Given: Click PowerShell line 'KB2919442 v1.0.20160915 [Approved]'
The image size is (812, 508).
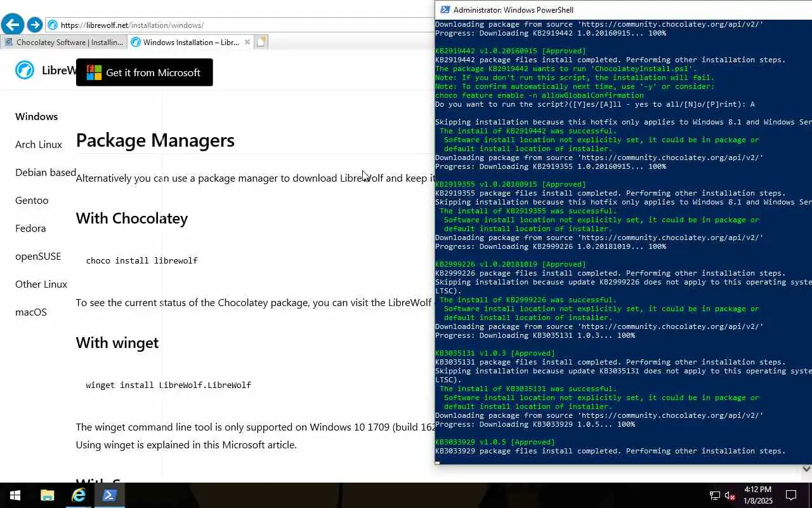Looking at the screenshot, I should (x=511, y=51).
